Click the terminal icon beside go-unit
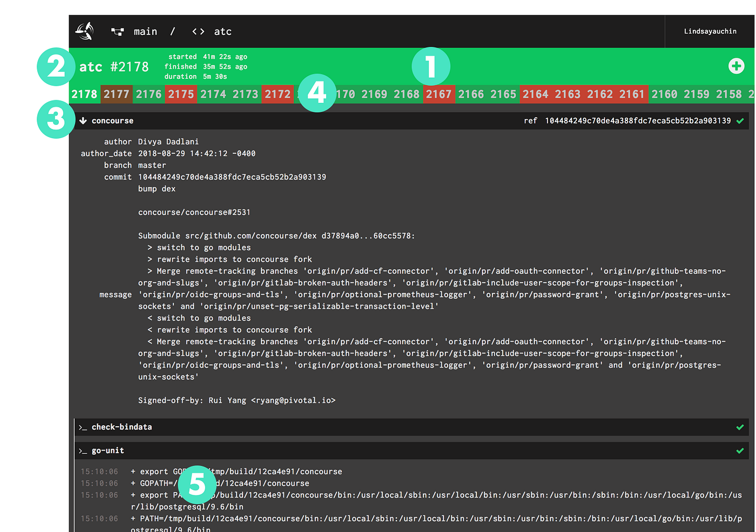 83,451
